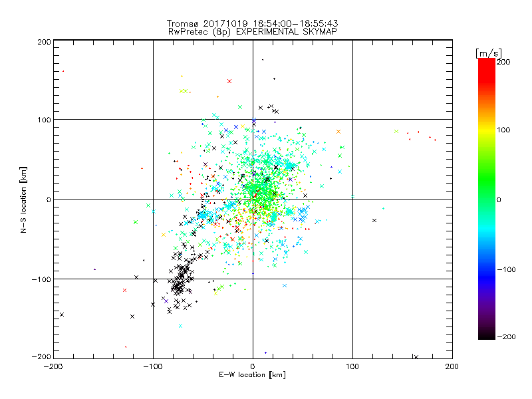Viewport: 532px width, 399px height.
Task: Click the x-axis tick label '200'
Action: [x=452, y=366]
